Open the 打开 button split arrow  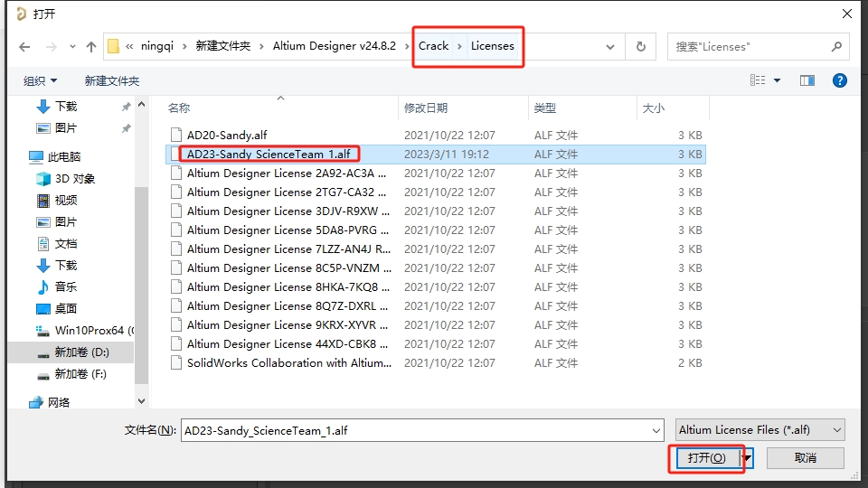(748, 458)
